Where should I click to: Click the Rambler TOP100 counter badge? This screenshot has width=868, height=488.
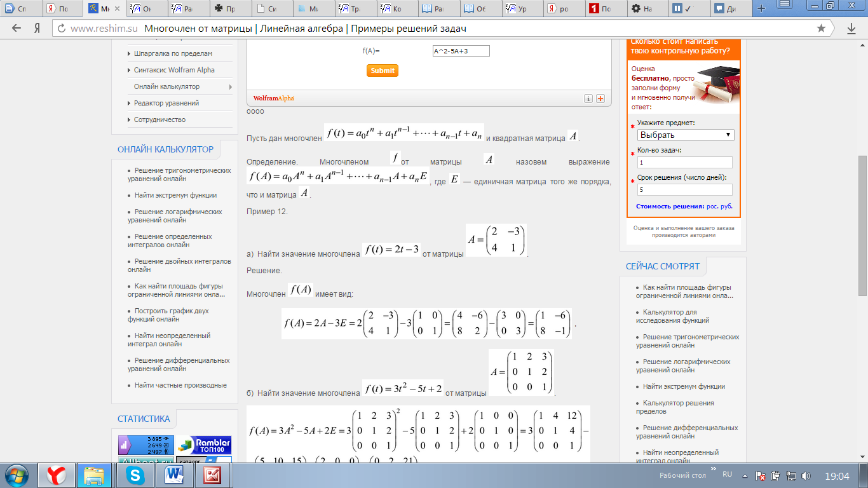pos(203,445)
